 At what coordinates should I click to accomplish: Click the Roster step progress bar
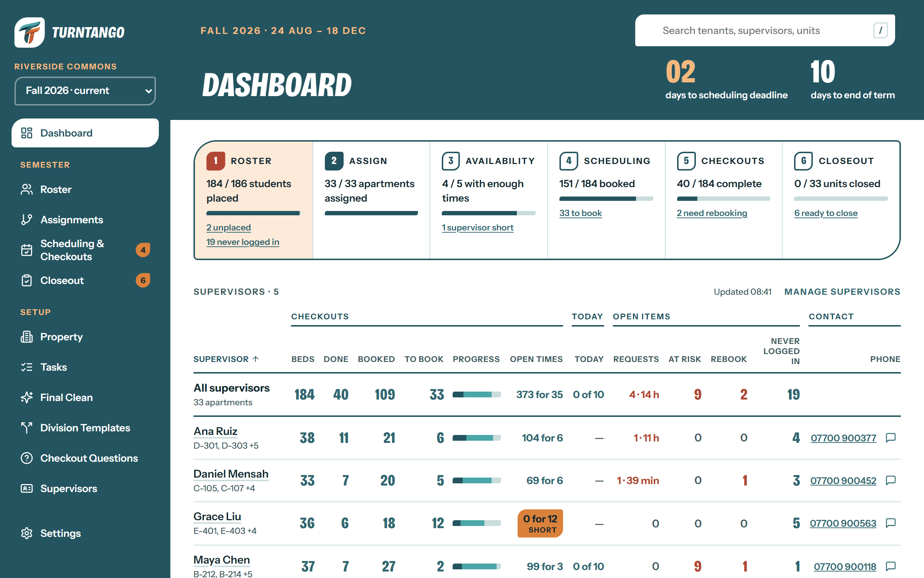click(x=253, y=213)
